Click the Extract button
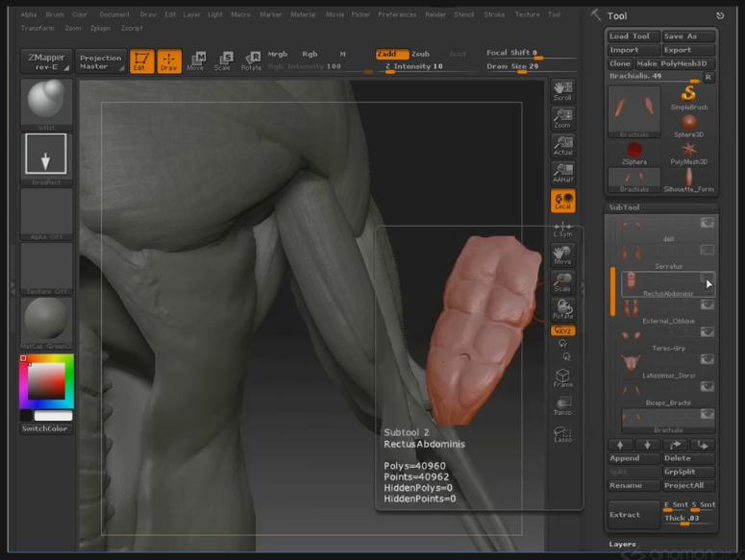This screenshot has width=745, height=560. (x=634, y=515)
